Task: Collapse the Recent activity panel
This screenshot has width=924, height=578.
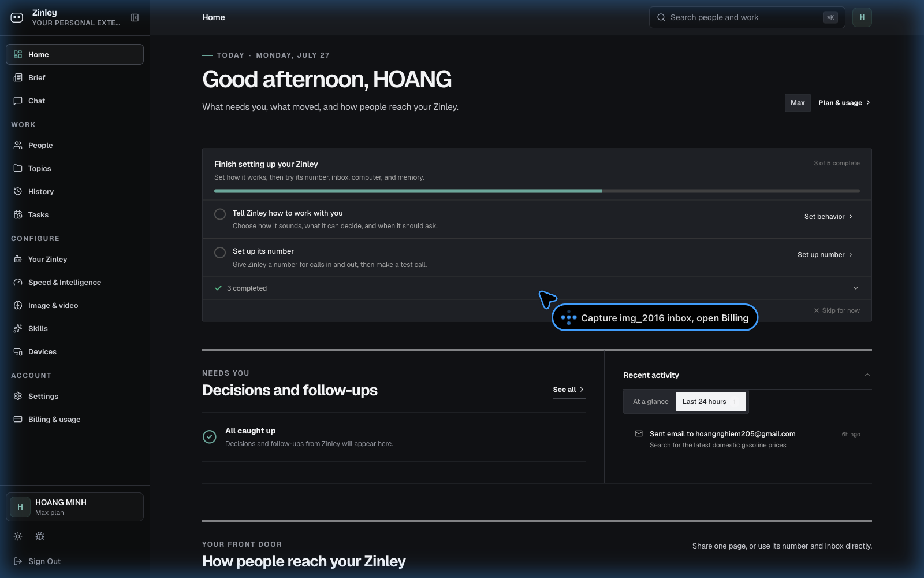Action: (x=867, y=375)
